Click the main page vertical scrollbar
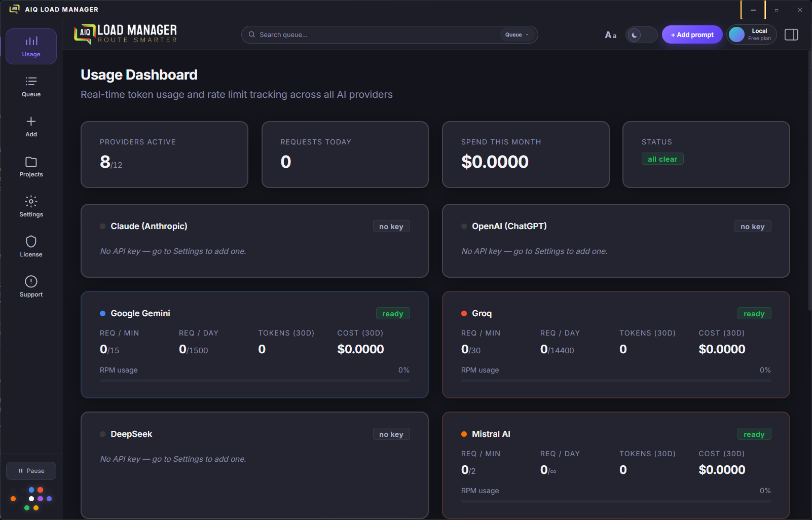This screenshot has height=520, width=812. click(809, 180)
